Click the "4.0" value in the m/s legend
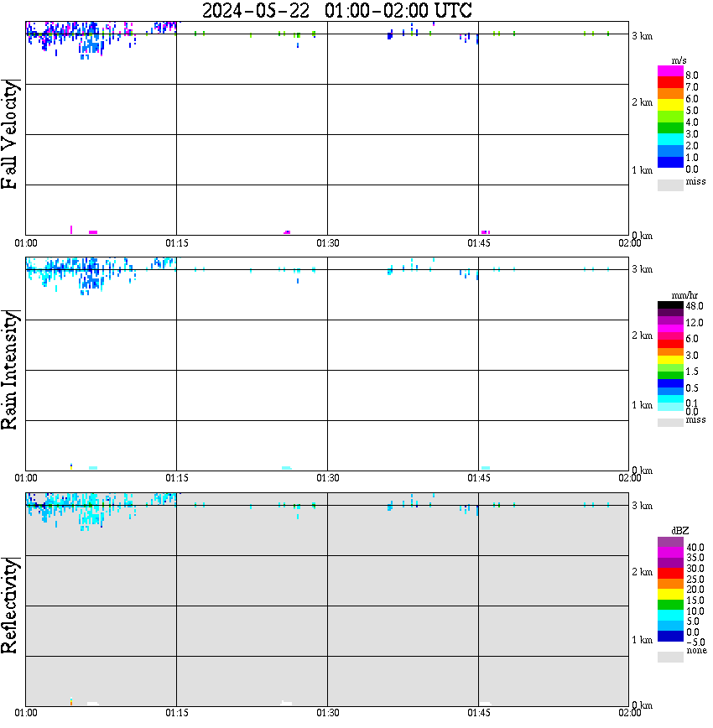This screenshot has height=728, width=713. click(x=692, y=122)
